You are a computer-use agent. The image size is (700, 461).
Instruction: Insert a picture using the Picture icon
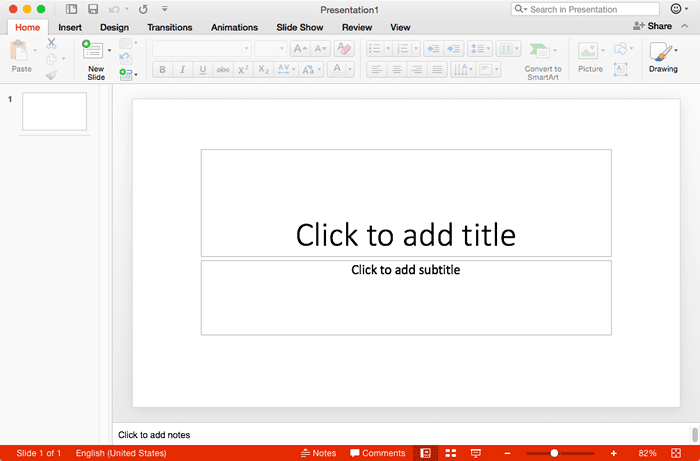pyautogui.click(x=589, y=51)
